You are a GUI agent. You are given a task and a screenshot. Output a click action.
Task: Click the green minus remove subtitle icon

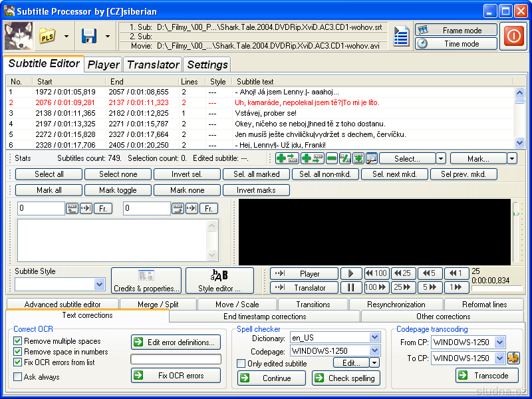(331, 158)
